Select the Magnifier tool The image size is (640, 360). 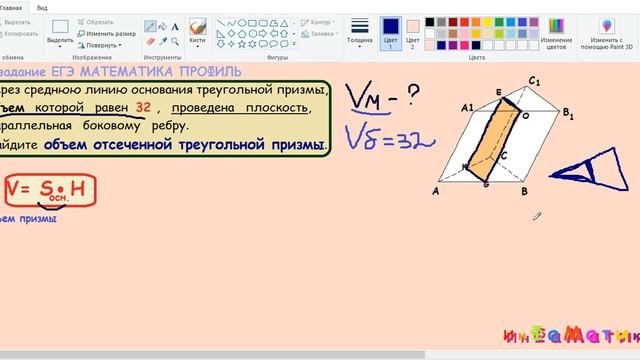coord(175,41)
